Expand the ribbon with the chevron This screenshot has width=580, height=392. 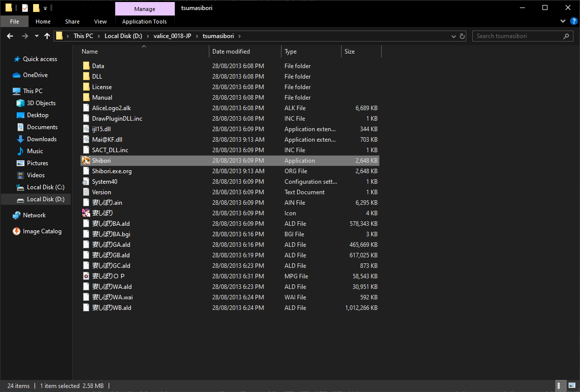tap(563, 21)
